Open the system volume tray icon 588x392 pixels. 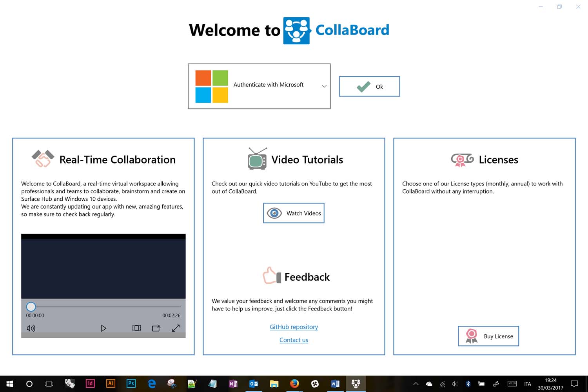(455, 384)
